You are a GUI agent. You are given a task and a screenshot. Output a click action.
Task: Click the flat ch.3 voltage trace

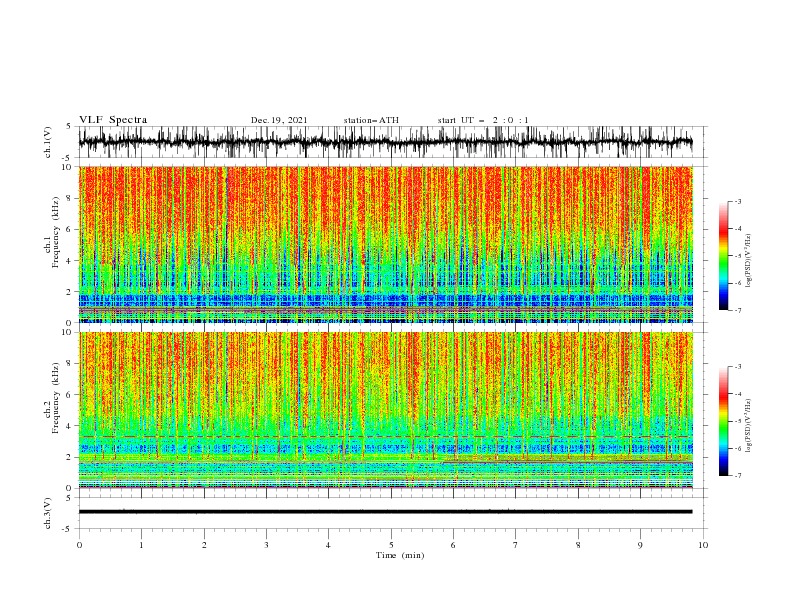[x=385, y=512]
